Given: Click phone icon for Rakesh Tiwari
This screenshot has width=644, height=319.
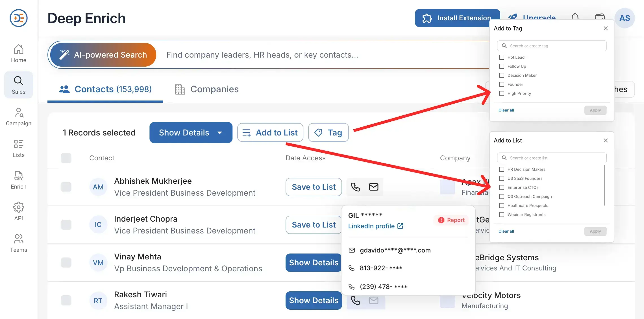Looking at the screenshot, I should pyautogui.click(x=355, y=300).
